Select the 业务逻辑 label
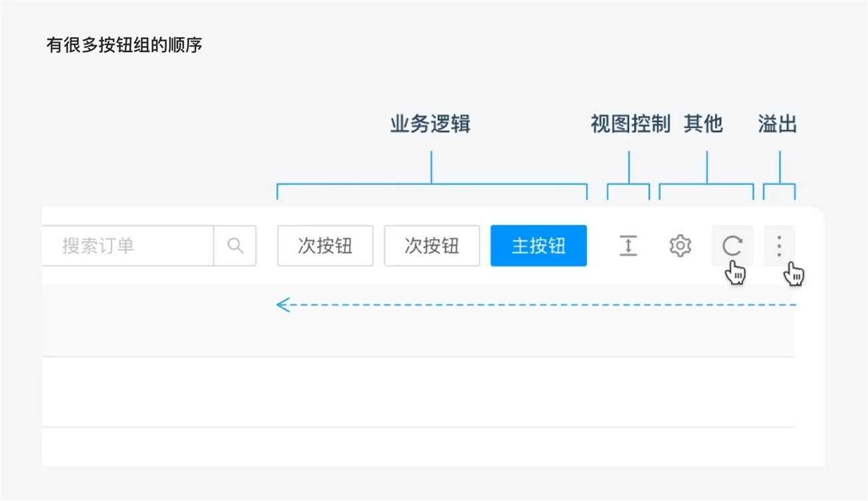Viewport: 868px width, 501px height. [431, 124]
